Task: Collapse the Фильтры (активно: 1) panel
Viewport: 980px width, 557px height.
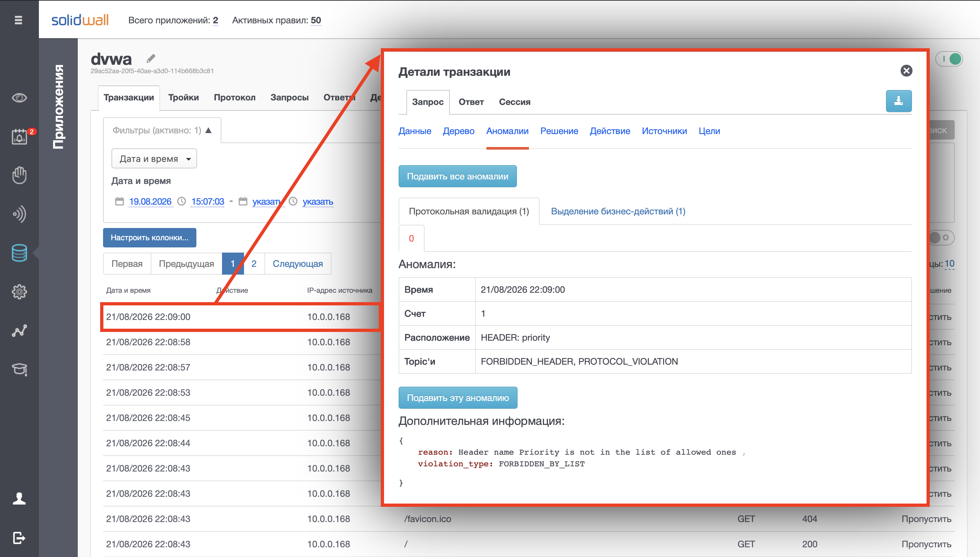Action: (162, 131)
